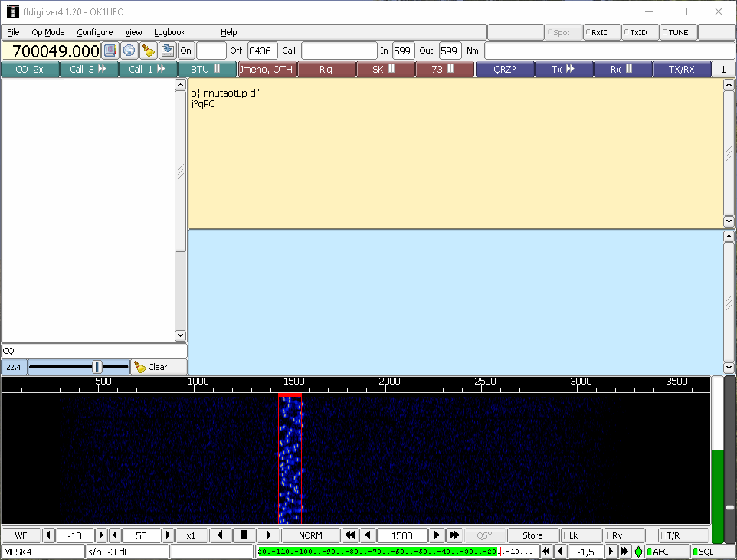Click the green diamond squelch indicator
This screenshot has width=737, height=560.
[638, 552]
